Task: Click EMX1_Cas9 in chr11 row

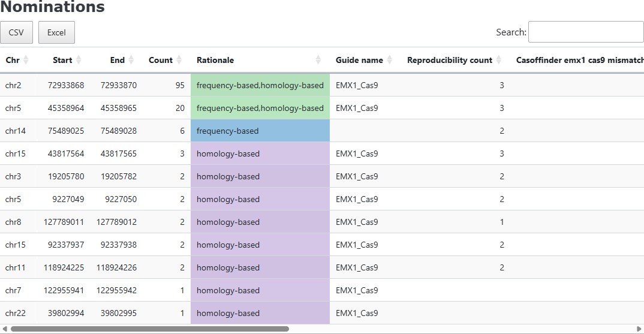Action: pos(357,268)
